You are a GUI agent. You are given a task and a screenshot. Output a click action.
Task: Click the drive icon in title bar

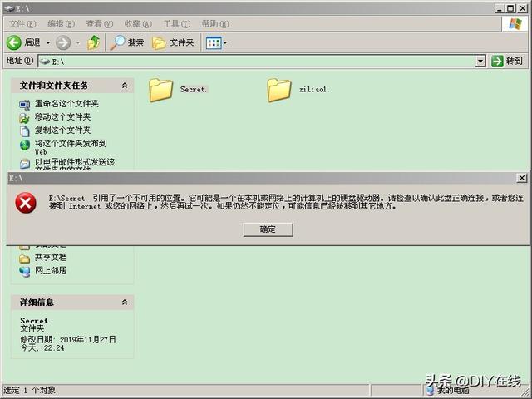tap(9, 8)
